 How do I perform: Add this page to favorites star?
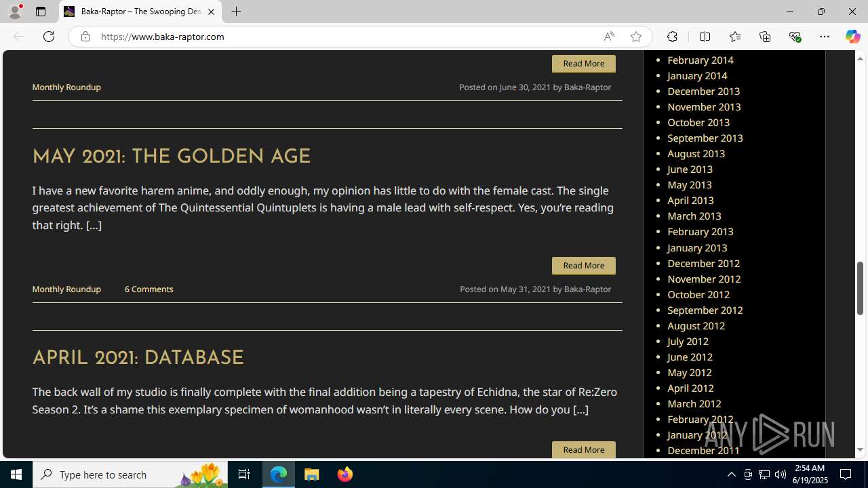(635, 37)
